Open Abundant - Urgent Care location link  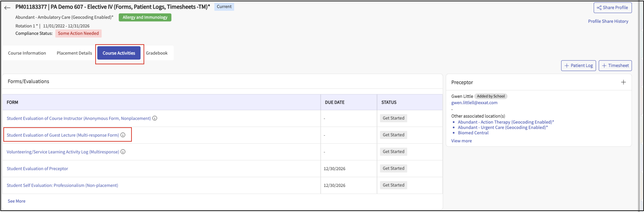(x=502, y=127)
